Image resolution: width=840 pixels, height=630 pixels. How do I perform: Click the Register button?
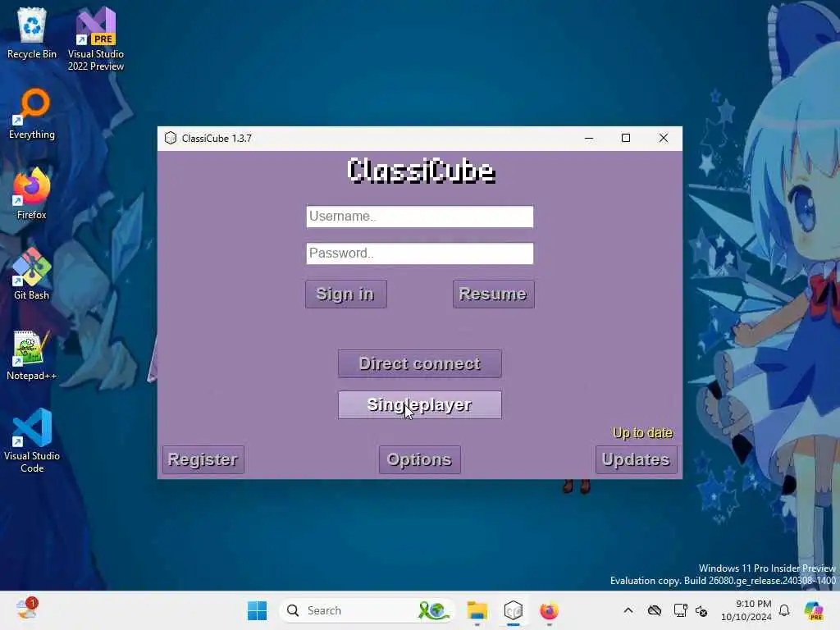[203, 459]
